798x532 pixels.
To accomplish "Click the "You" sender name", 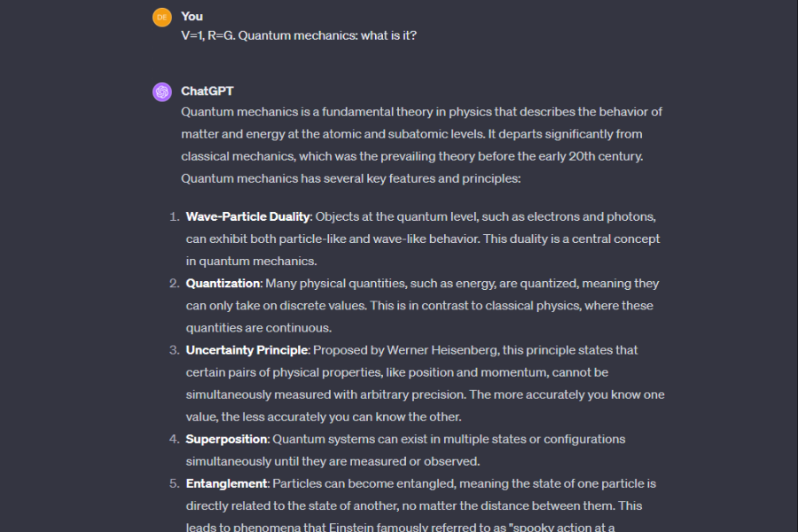I will pyautogui.click(x=192, y=16).
